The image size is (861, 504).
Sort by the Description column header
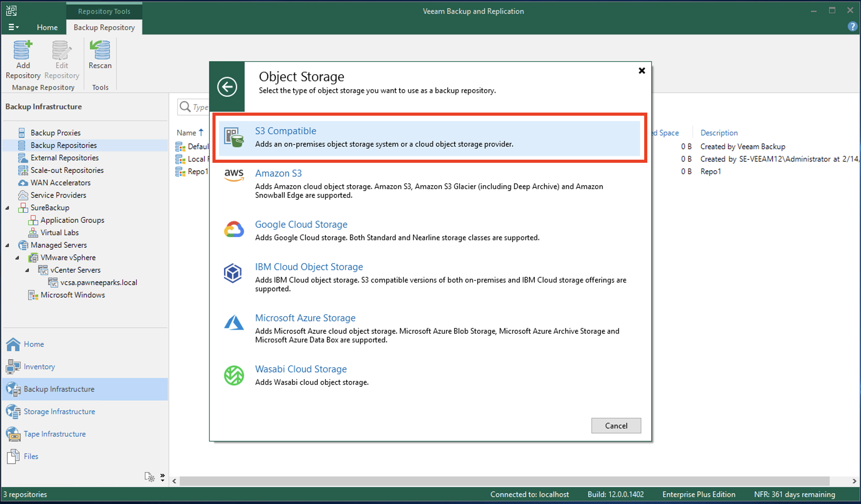(719, 133)
